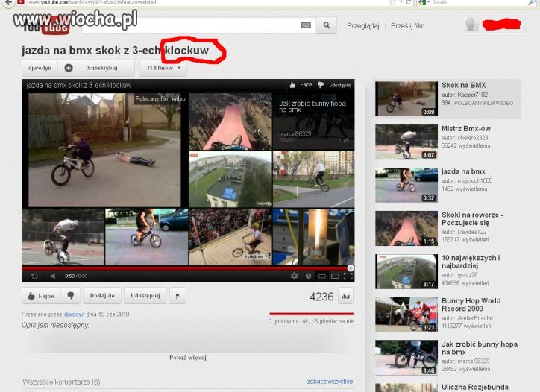Click the user avatar icon at top right
540x392 pixels.
click(x=471, y=25)
